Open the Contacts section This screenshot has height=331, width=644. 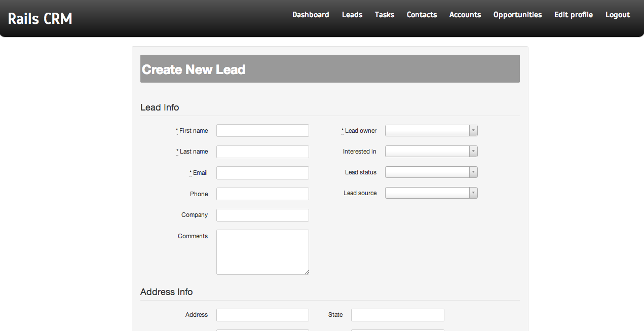click(422, 15)
